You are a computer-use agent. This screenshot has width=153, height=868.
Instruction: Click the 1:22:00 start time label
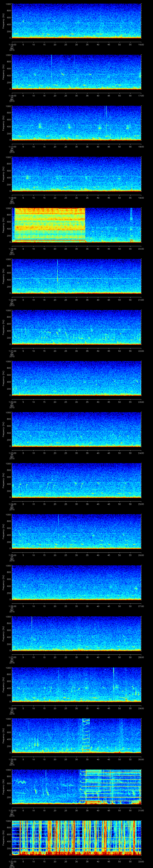point(12,402)
